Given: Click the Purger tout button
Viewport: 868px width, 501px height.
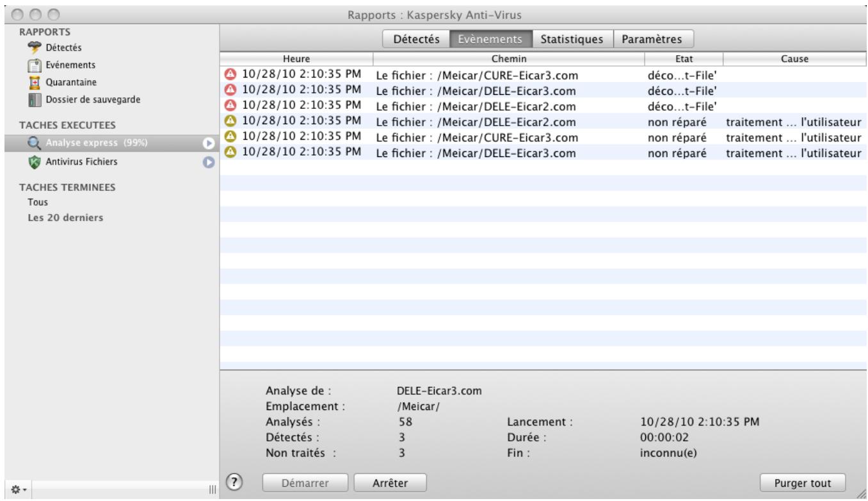Looking at the screenshot, I should (x=803, y=482).
